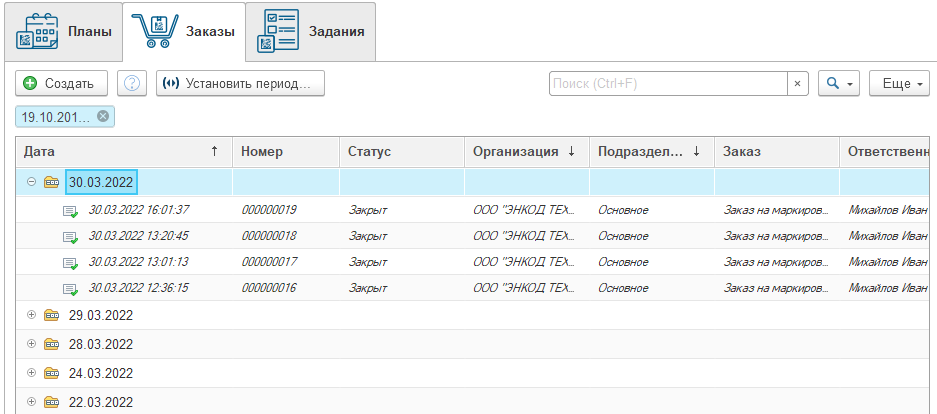The width and height of the screenshot is (937, 414).
Task: Clear the search field with x button
Action: [797, 84]
